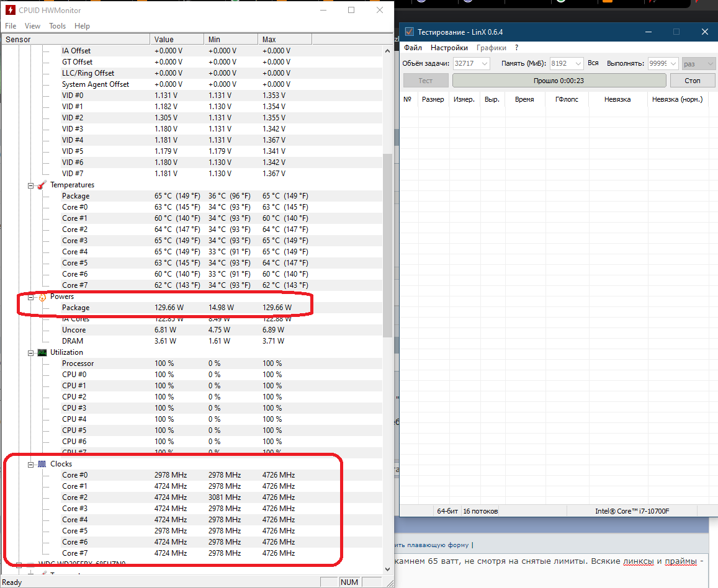Click the Время column header in LinX
The image size is (718, 588).
(524, 99)
